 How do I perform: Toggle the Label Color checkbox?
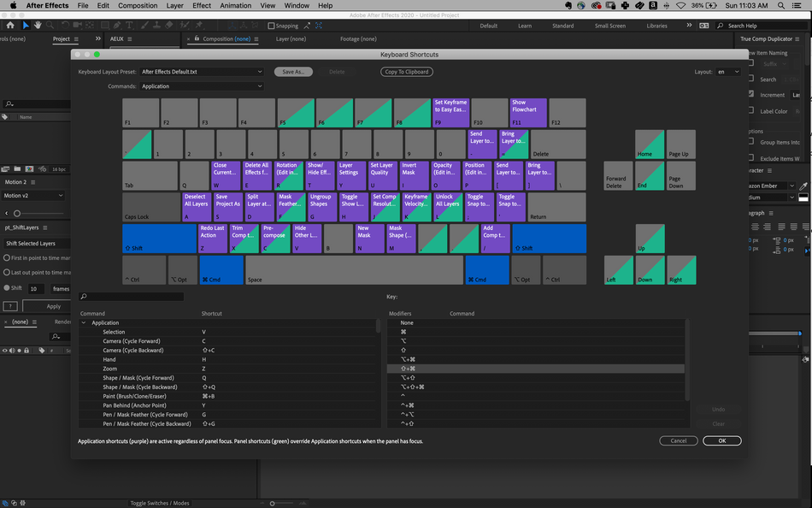tap(751, 110)
